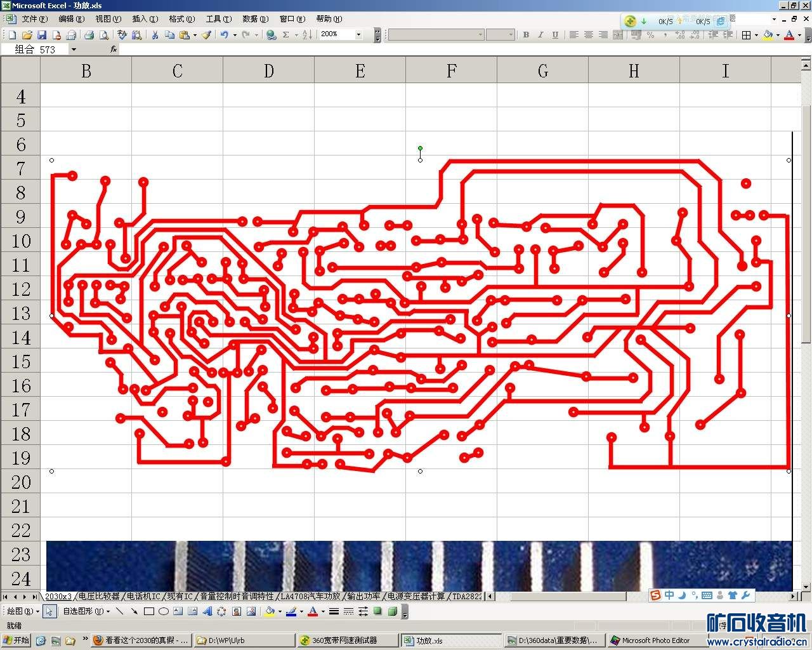Select the Arrow drawing tool
812x650 pixels.
coord(134,611)
